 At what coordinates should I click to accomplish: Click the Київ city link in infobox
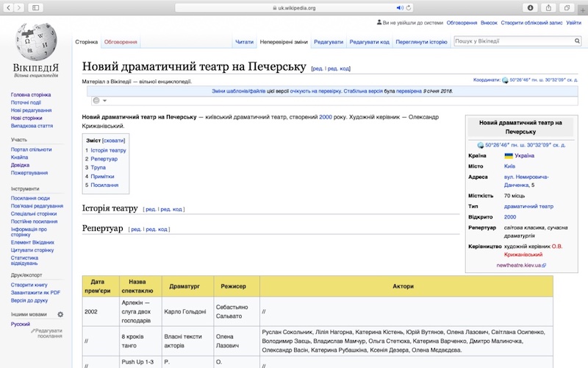(x=509, y=166)
